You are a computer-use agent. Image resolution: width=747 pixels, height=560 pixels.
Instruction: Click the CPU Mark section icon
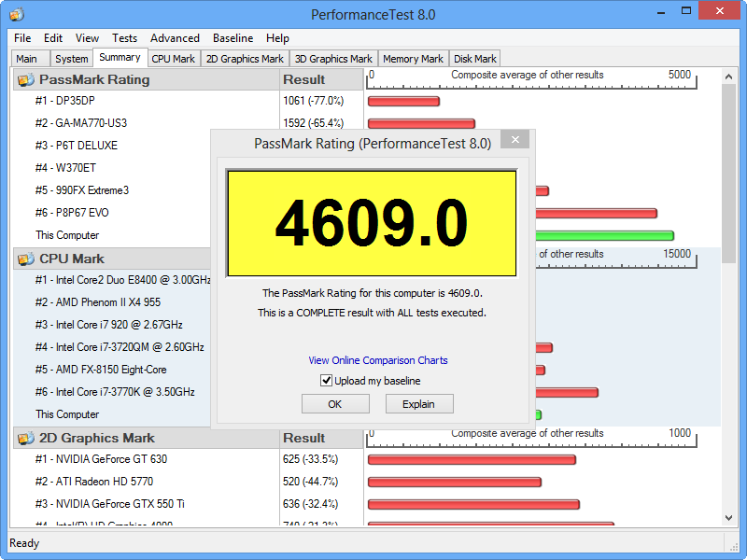click(26, 259)
